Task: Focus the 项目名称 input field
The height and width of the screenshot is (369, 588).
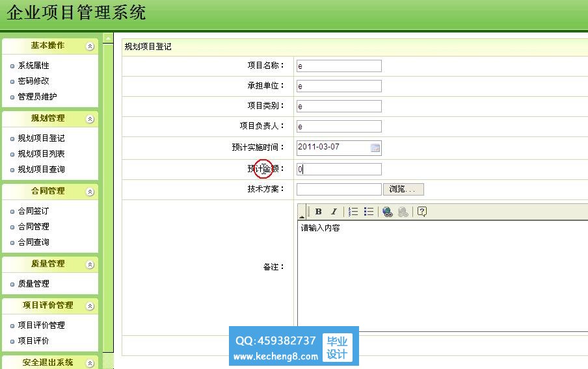Action: [x=339, y=66]
